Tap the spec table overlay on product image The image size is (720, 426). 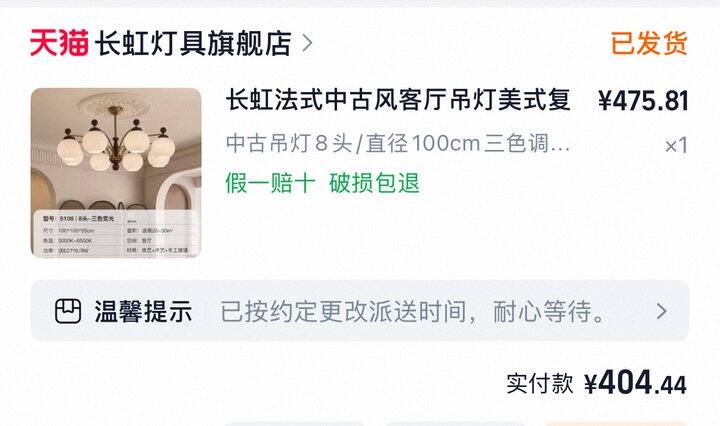click(116, 233)
